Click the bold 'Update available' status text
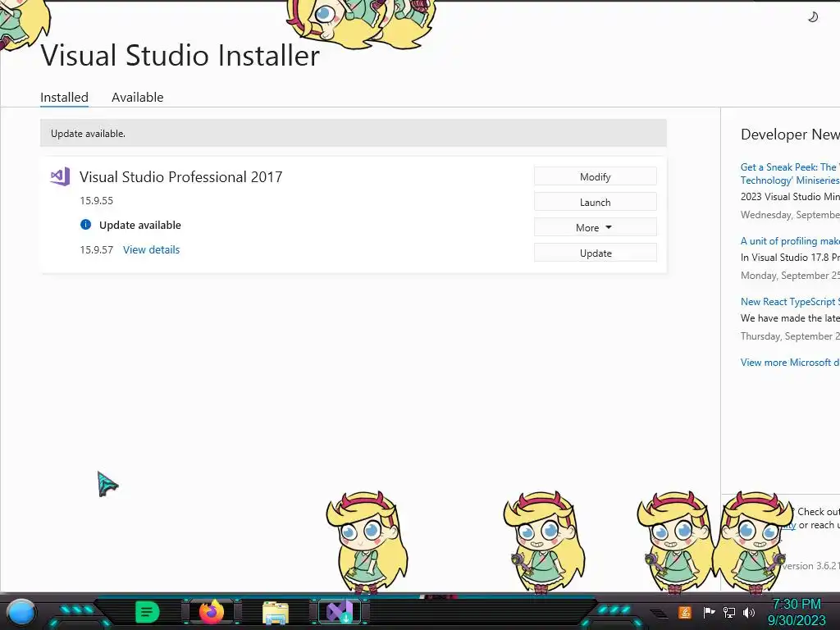Viewport: 840px width, 630px height. coord(139,225)
